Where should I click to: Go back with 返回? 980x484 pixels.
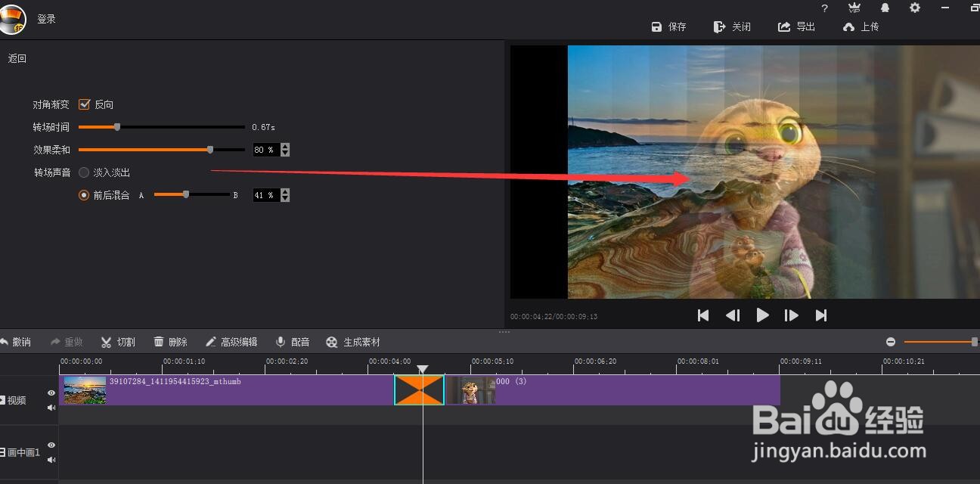coord(17,58)
